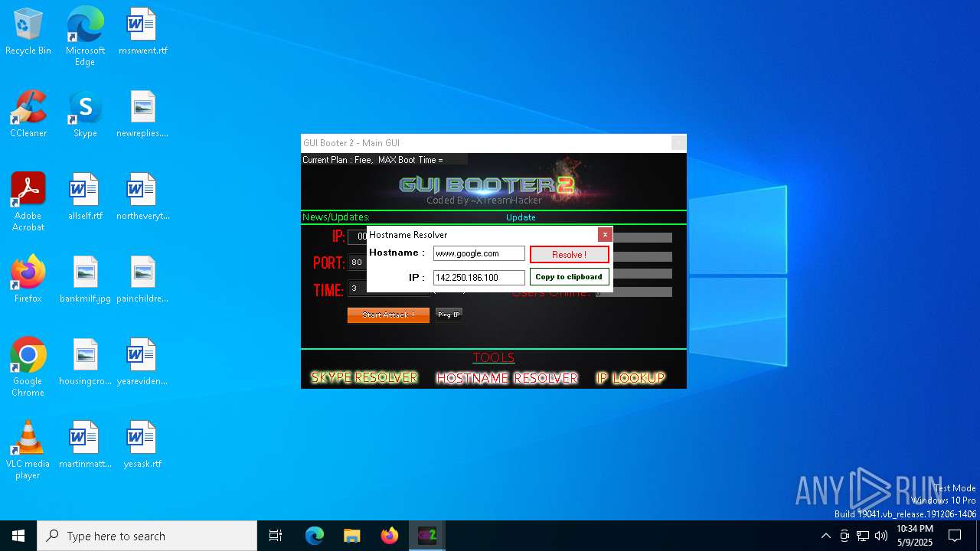Open the Hostname Resolver tool
980x551 pixels.
(x=507, y=377)
